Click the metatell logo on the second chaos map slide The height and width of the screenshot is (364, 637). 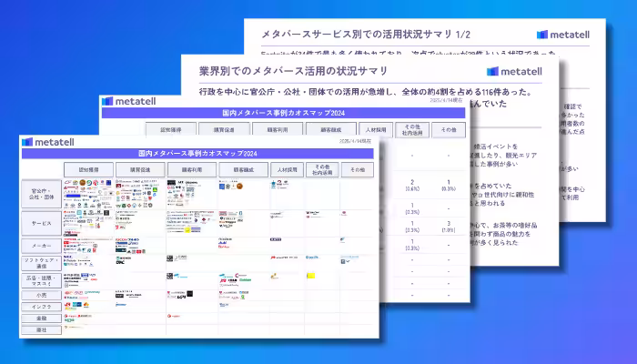129,101
